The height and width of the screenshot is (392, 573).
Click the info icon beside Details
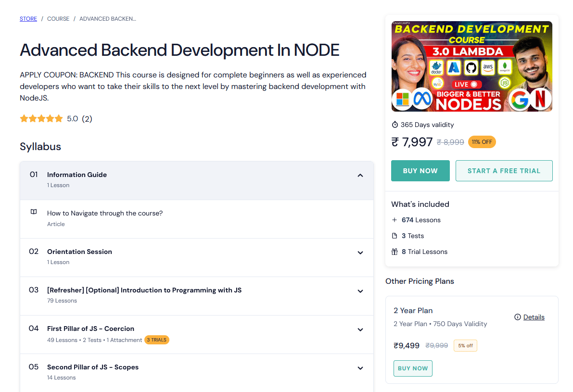click(518, 317)
